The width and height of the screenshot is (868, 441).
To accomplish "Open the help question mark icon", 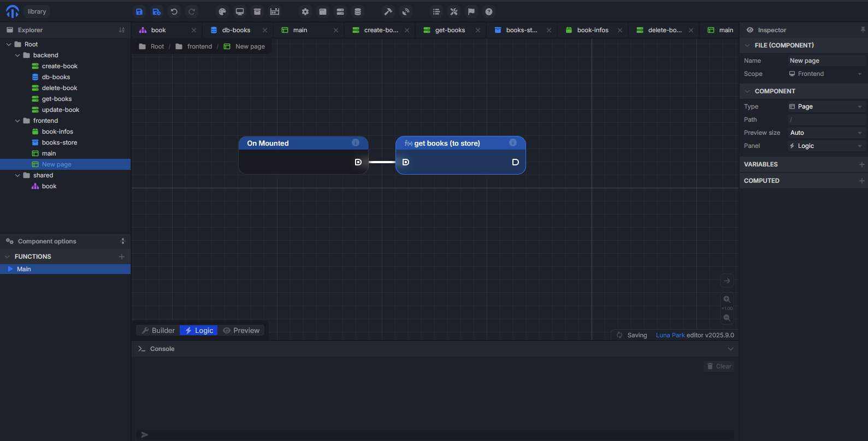I will tap(489, 11).
